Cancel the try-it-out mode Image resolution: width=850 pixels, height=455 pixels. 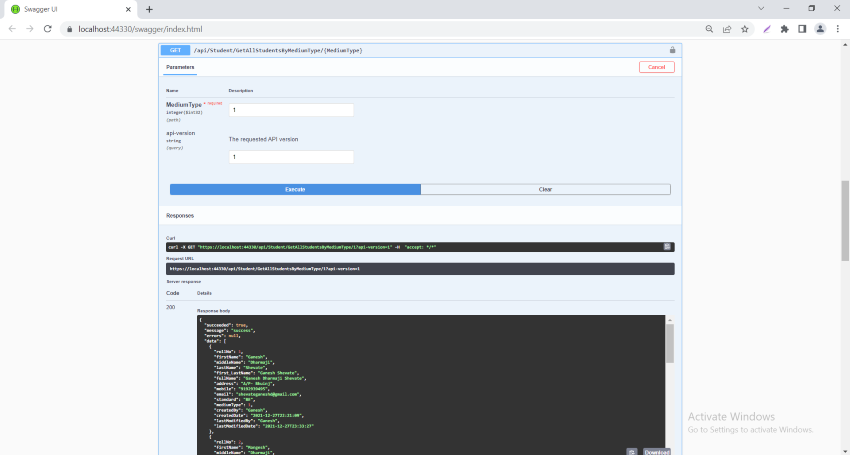pos(656,67)
